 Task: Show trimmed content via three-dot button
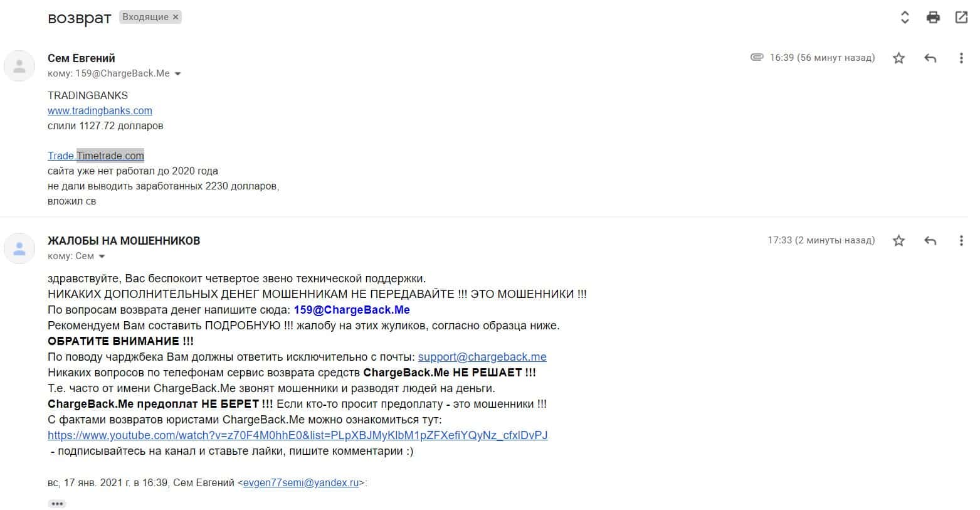57,504
